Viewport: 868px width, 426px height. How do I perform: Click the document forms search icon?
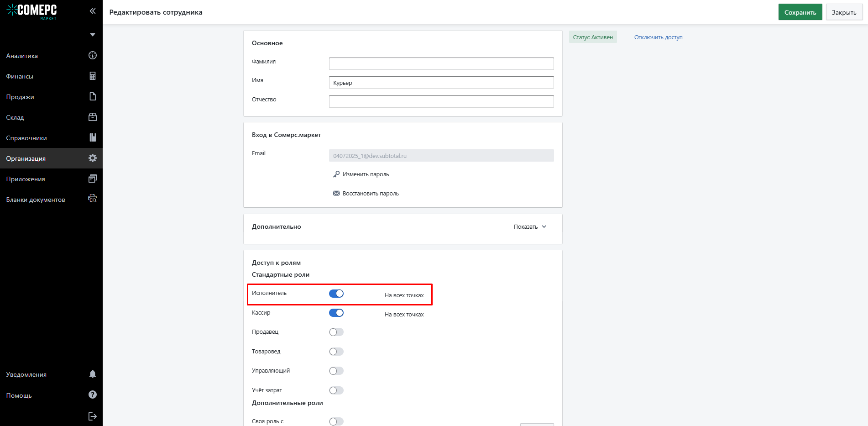point(93,199)
